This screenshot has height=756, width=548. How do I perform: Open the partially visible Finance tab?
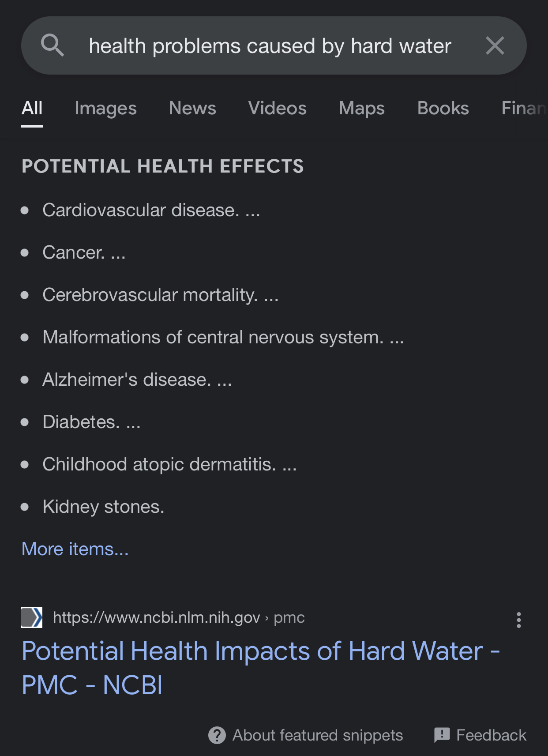click(524, 108)
